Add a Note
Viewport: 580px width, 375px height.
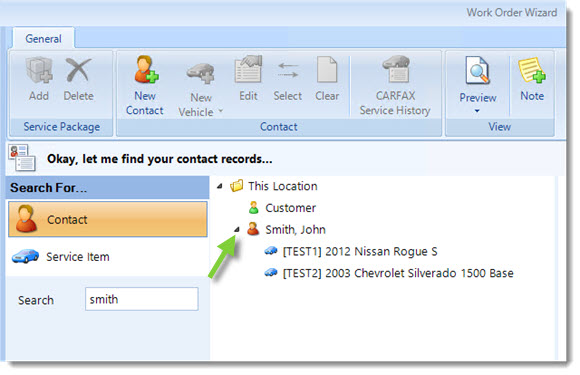[x=532, y=79]
